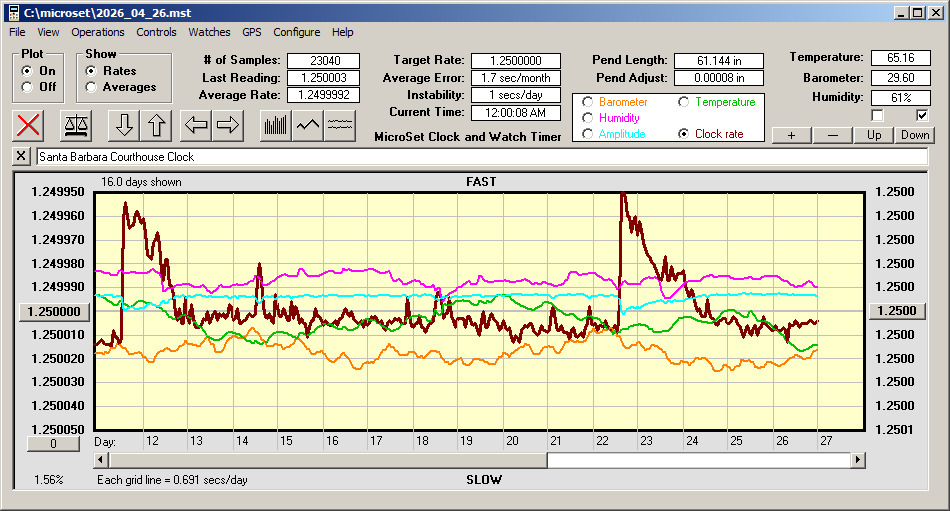
Task: Click the Up button
Action: click(874, 135)
